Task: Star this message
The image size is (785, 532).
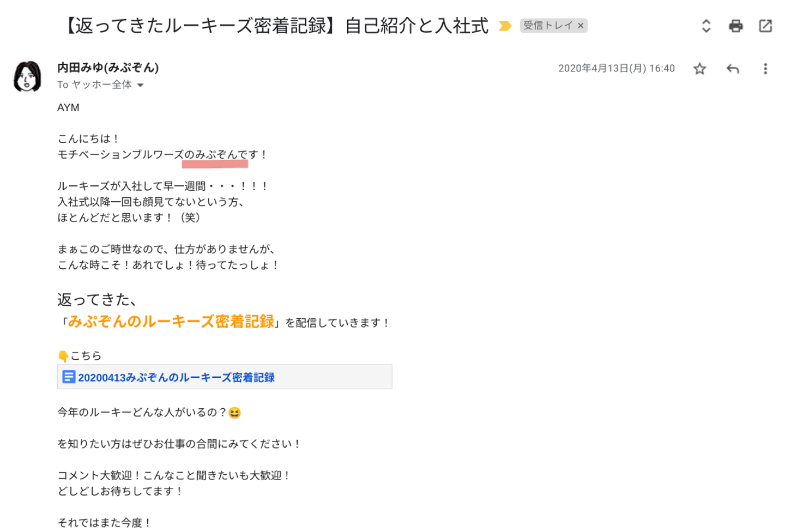Action: (x=699, y=69)
